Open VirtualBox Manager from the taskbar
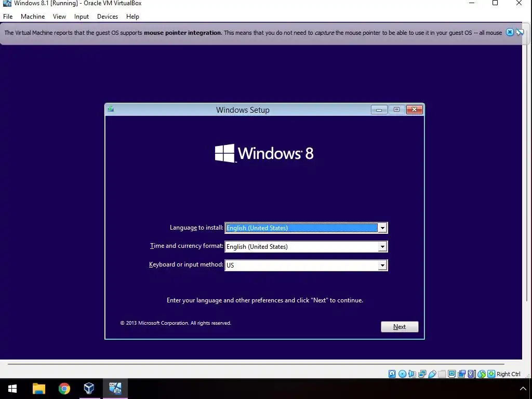Image resolution: width=532 pixels, height=399 pixels. click(89, 389)
